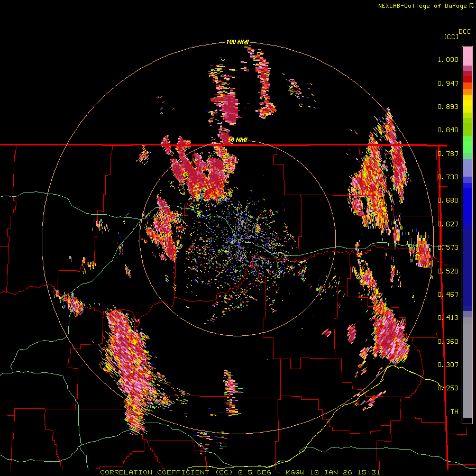
Task: Pick the black segment at color bar bottom
Action: click(467, 420)
